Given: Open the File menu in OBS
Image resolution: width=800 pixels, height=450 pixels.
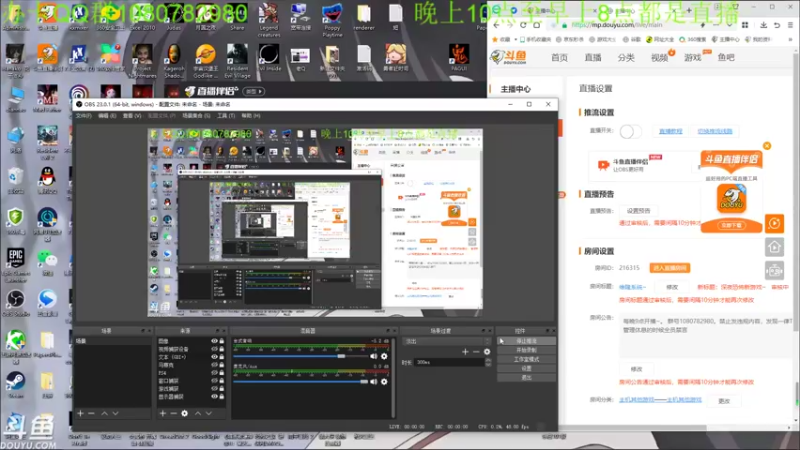Looking at the screenshot, I should point(83,116).
